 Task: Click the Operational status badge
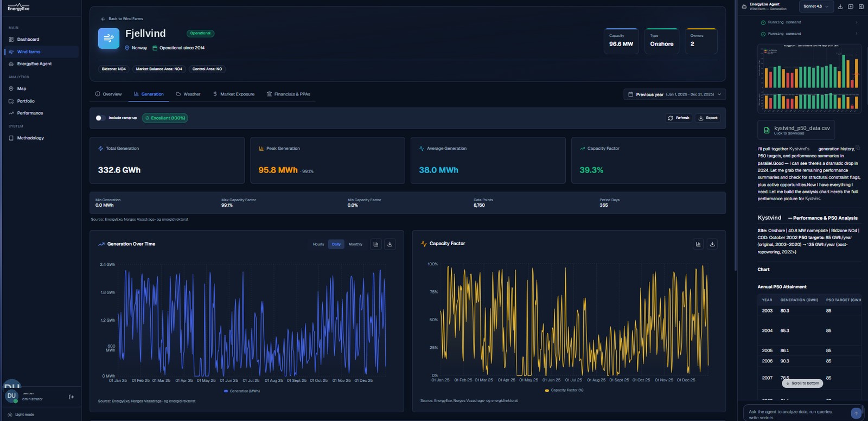(x=200, y=33)
